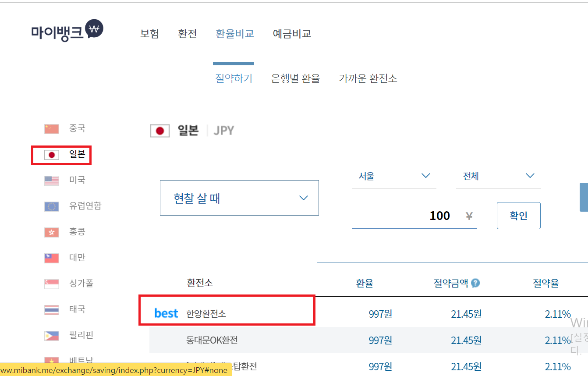Open the 마이뱅크 logo home link

(67, 31)
